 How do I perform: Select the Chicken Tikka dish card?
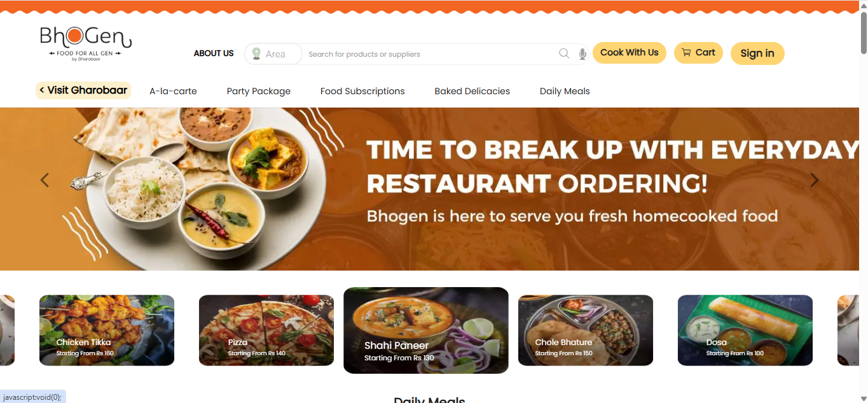107,330
